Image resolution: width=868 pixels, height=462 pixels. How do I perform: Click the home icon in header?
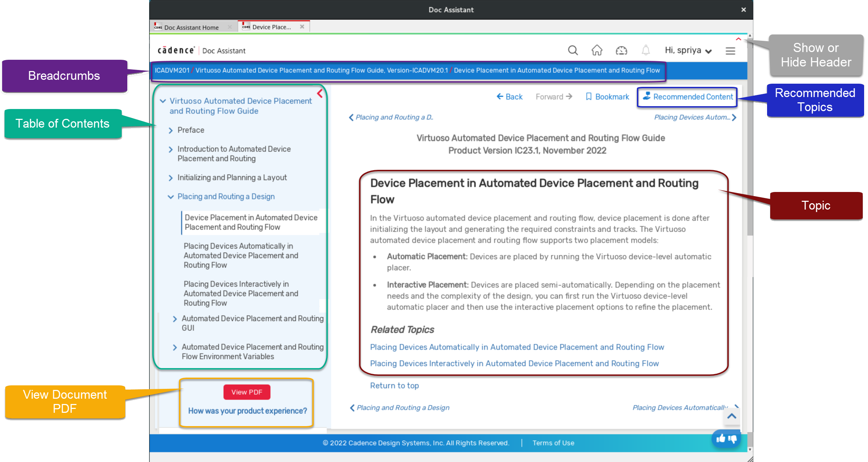[x=597, y=51]
